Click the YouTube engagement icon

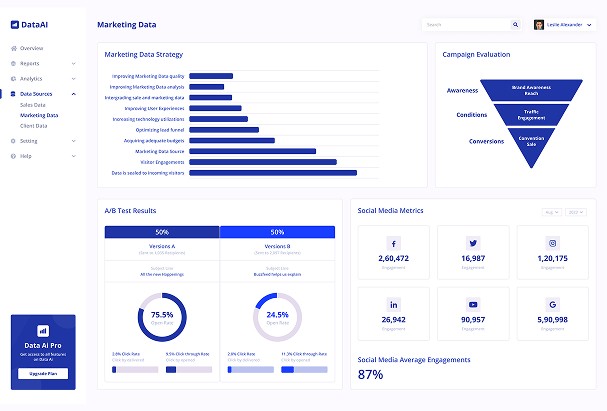pyautogui.click(x=473, y=304)
